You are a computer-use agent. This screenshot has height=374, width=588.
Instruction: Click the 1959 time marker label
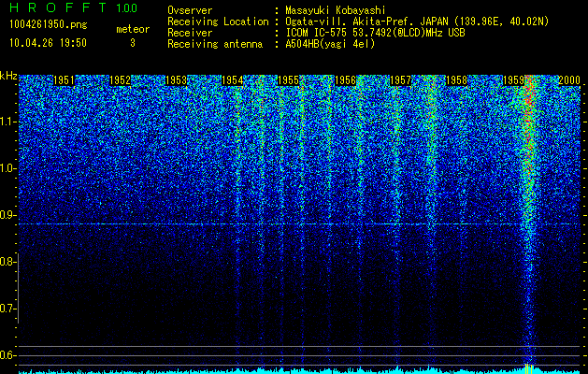pos(513,79)
